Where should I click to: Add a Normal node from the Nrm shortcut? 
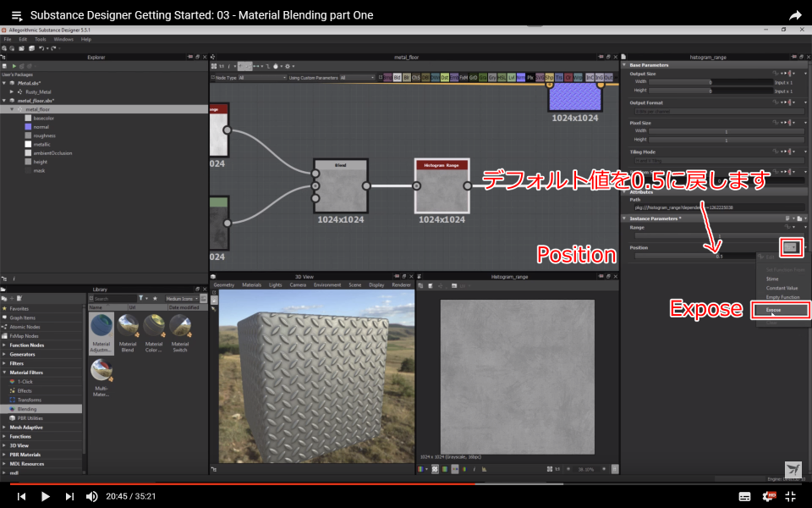520,78
